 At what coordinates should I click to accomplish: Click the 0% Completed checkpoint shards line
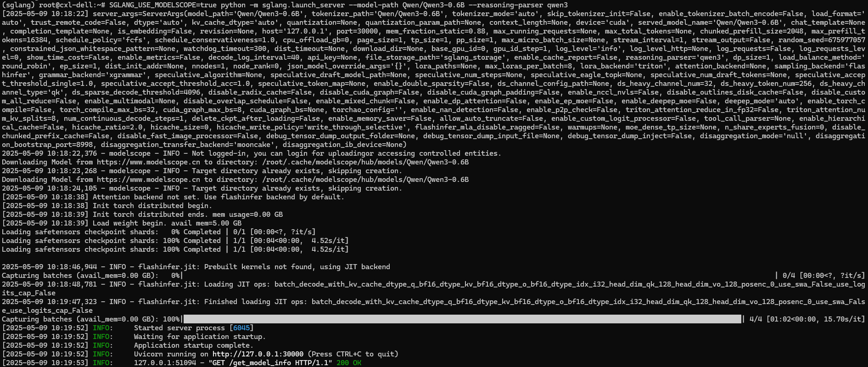159,232
